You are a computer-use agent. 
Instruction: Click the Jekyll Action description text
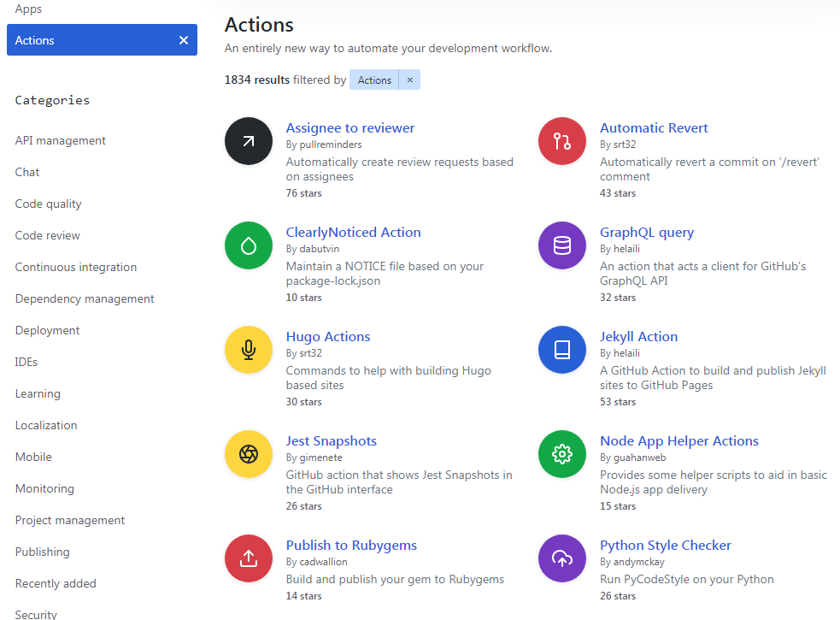[713, 378]
